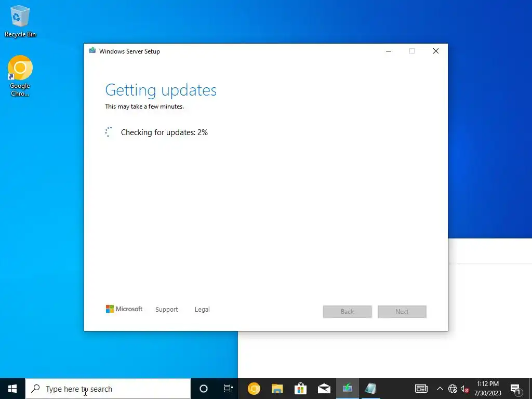
Task: Click the maximize button in Setup window
Action: [x=412, y=51]
